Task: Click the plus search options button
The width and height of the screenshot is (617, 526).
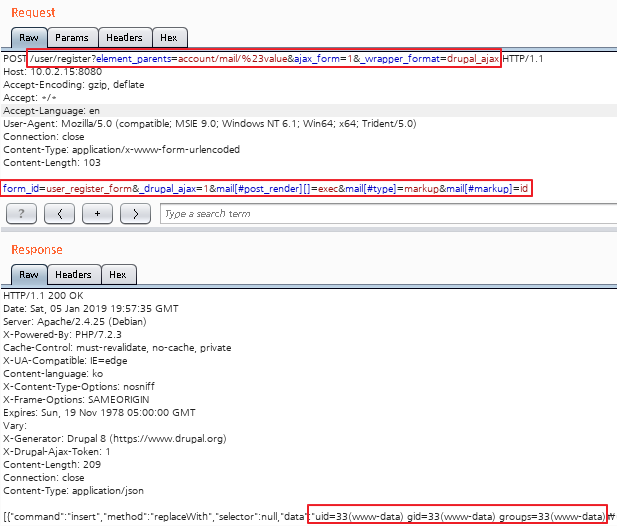Action: [x=97, y=214]
